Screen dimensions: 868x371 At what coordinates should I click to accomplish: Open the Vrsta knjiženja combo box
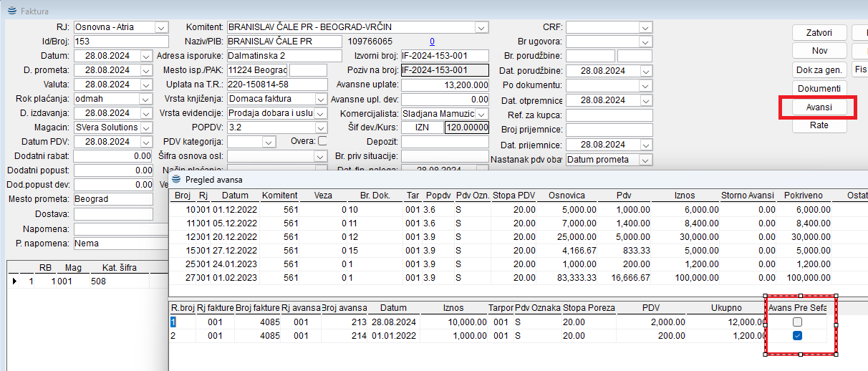pyautogui.click(x=319, y=99)
